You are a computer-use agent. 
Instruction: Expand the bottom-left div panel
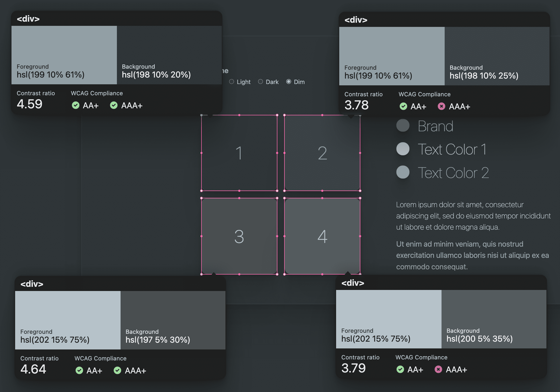(32, 284)
